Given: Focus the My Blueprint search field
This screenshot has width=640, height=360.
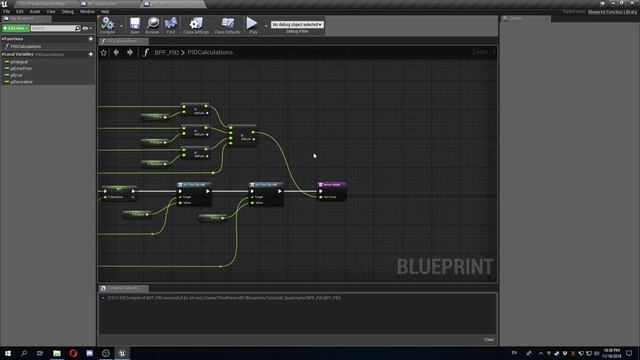Looking at the screenshot, I should tap(53, 28).
